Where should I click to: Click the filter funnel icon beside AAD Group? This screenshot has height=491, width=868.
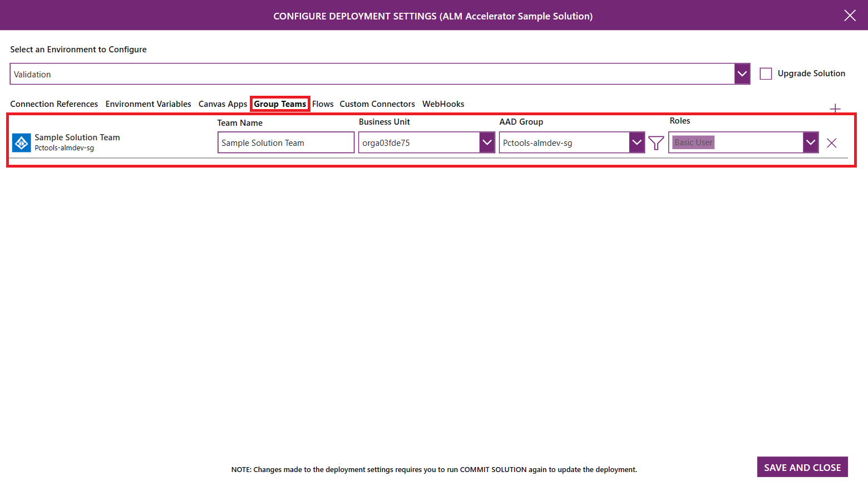(x=656, y=143)
